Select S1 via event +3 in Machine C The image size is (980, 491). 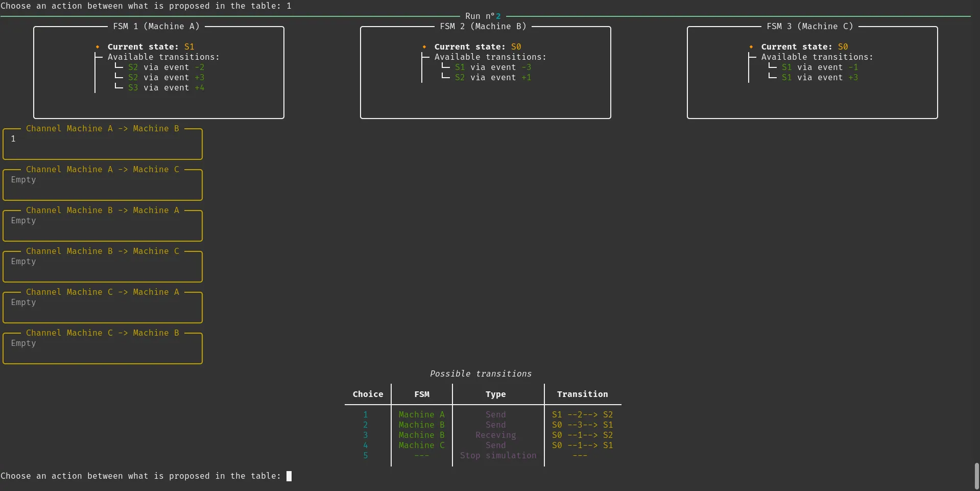coord(820,78)
